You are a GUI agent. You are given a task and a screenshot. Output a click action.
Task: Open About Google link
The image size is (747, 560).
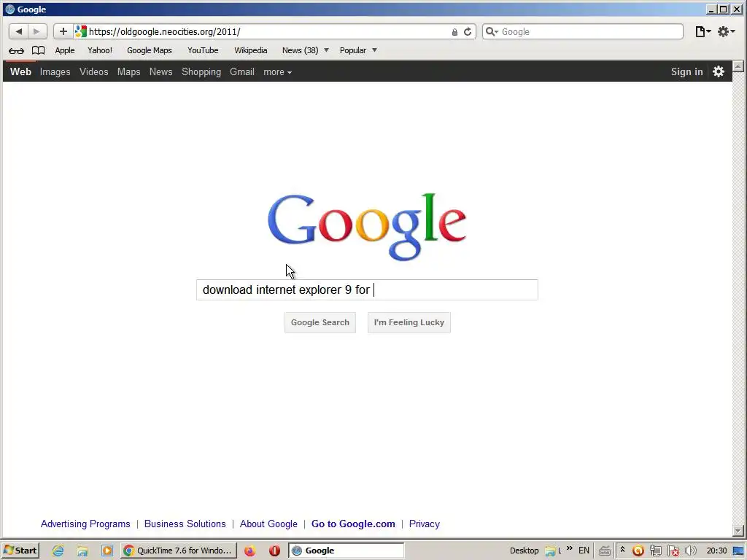(268, 524)
